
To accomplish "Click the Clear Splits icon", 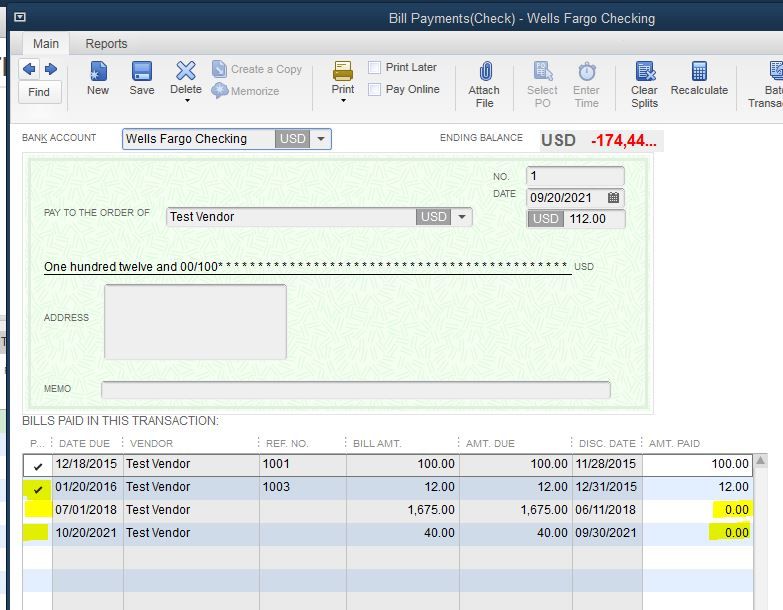I will (645, 71).
